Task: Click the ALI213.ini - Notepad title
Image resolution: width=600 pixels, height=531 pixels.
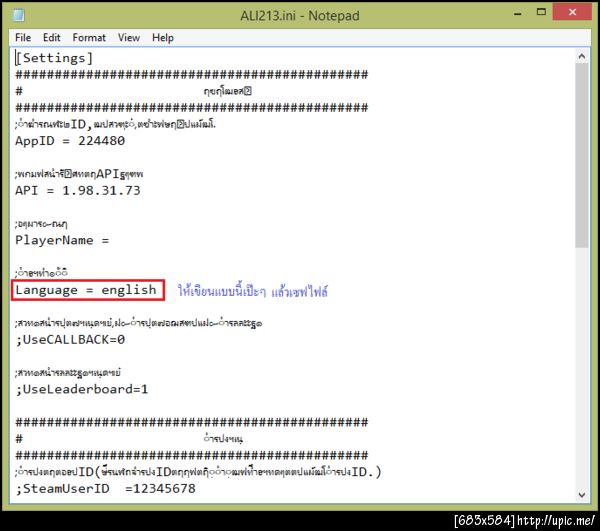Action: (300, 16)
